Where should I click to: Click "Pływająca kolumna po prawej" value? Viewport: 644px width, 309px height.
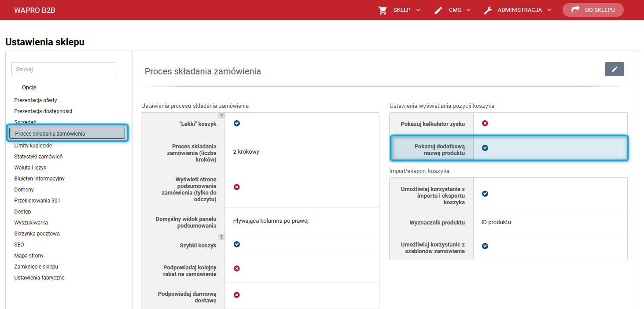tap(271, 221)
